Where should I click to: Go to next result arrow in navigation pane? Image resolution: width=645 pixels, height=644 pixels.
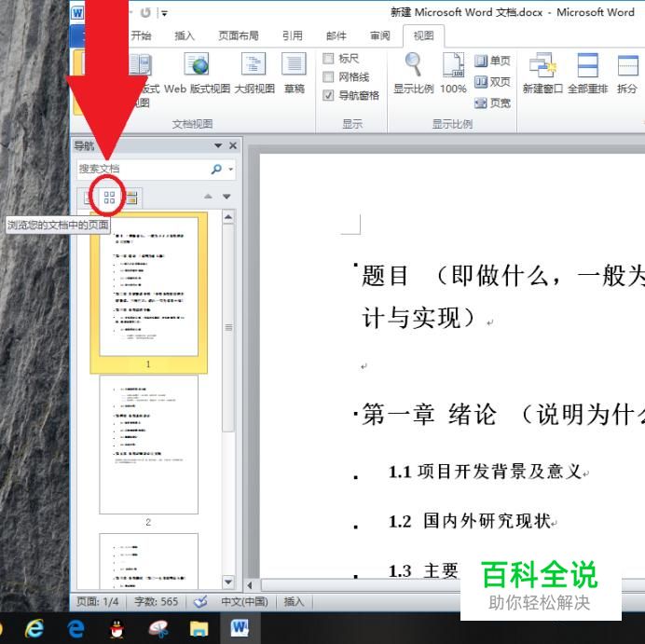click(x=226, y=197)
